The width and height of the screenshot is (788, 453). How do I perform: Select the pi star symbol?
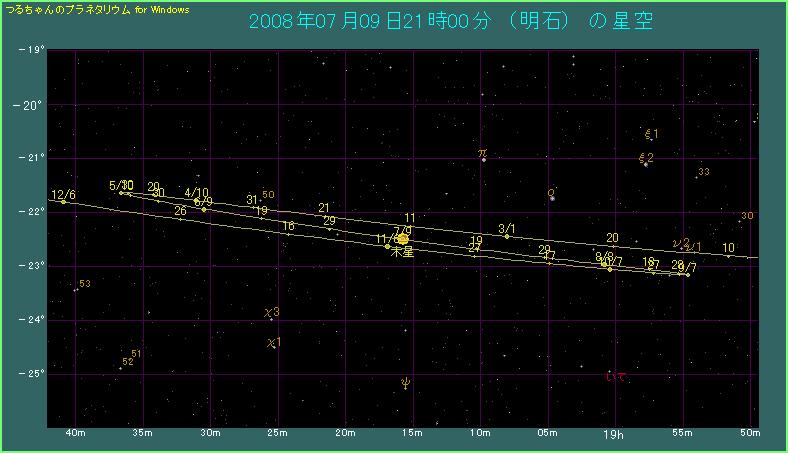pyautogui.click(x=482, y=154)
